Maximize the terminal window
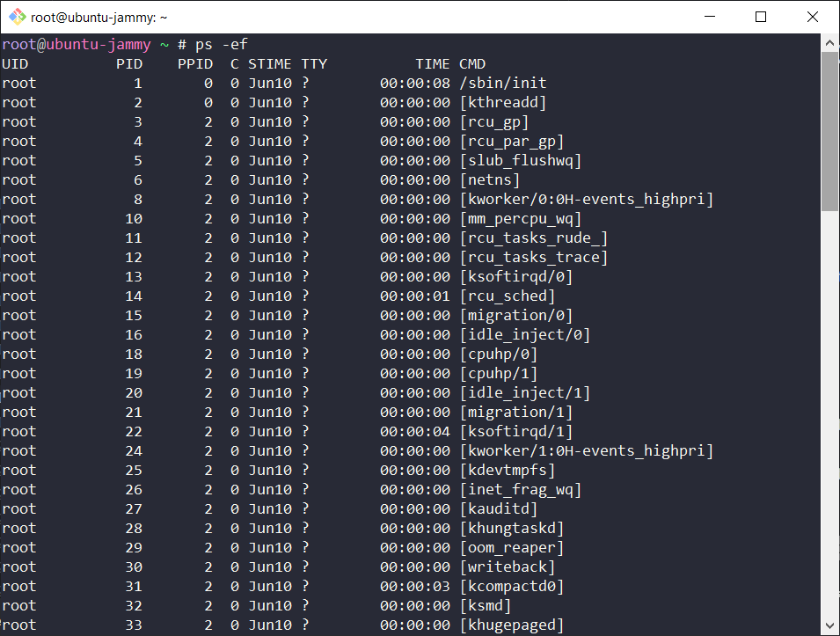840x636 pixels. pos(761,17)
